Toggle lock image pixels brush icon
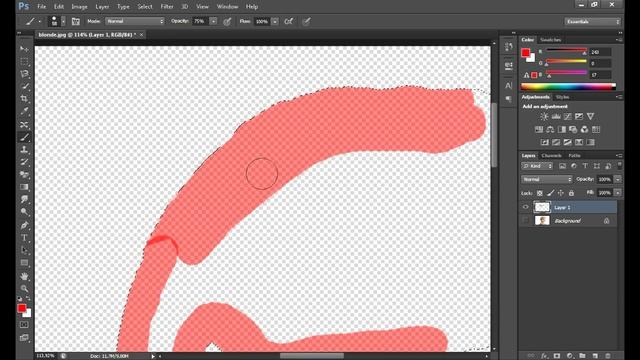This screenshot has width=640, height=360. point(550,193)
